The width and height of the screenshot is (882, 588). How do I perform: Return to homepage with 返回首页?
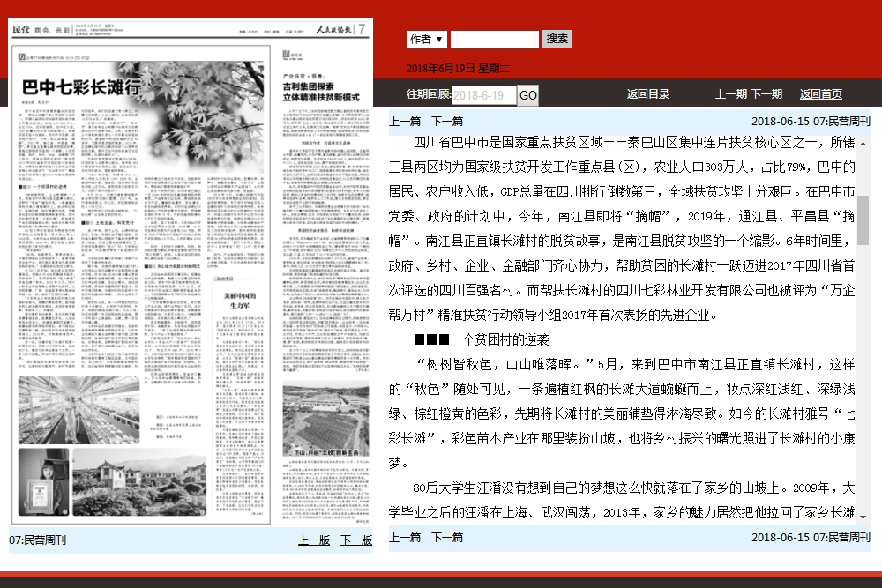point(820,93)
